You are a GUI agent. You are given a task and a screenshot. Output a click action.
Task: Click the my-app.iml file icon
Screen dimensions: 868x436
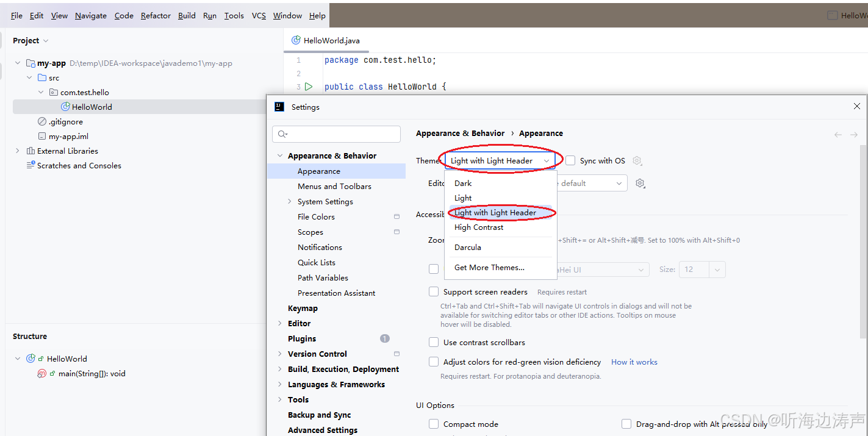(42, 136)
